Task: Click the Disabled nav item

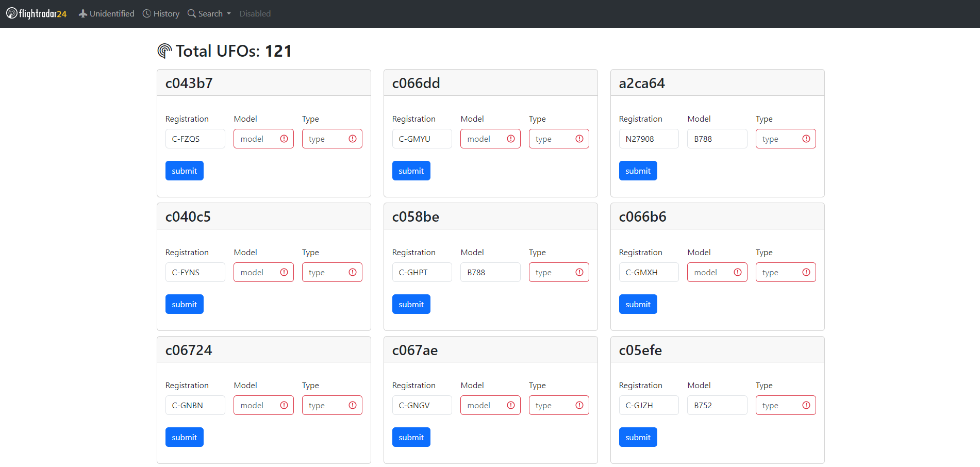Action: click(x=255, y=13)
